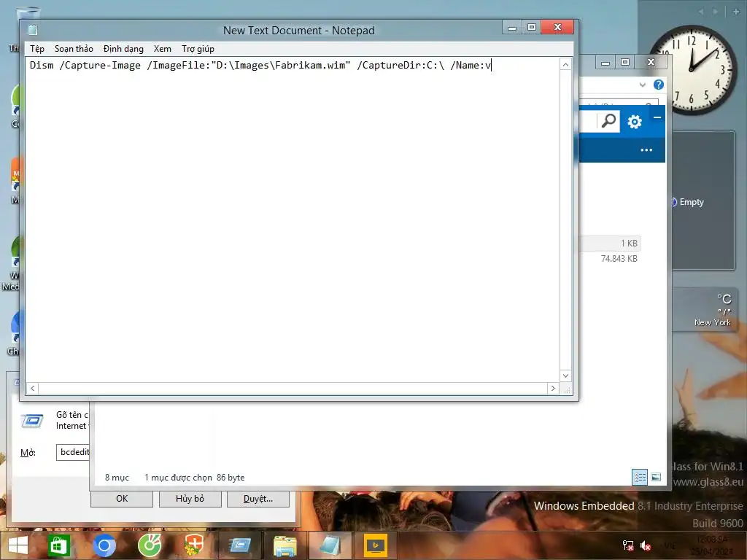Image resolution: width=747 pixels, height=560 pixels.
Task: Collapse the blue panel with minus button
Action: [x=657, y=117]
